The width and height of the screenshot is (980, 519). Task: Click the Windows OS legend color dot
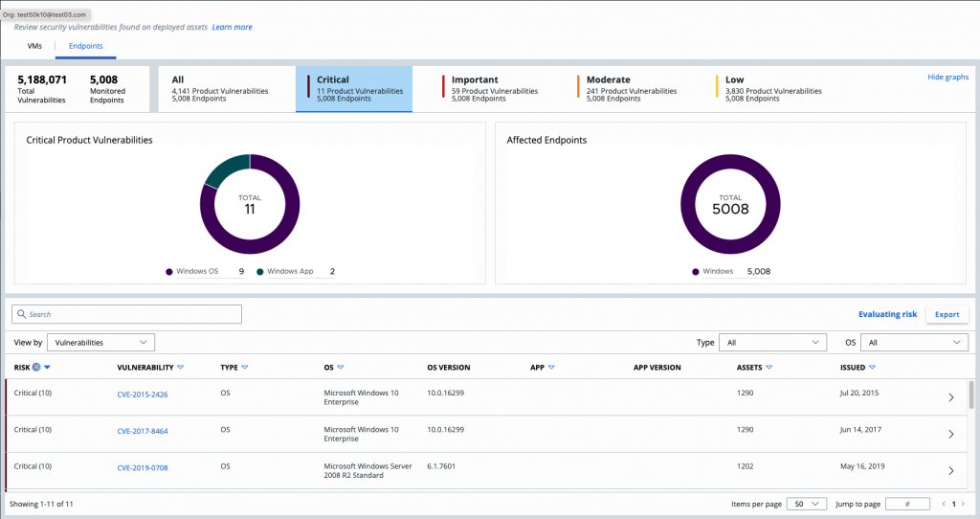click(169, 272)
